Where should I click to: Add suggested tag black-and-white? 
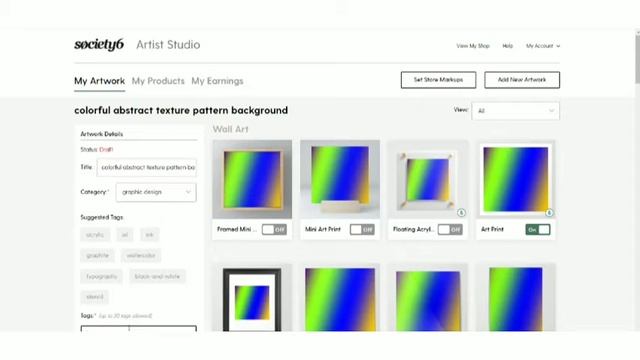pyautogui.click(x=157, y=276)
